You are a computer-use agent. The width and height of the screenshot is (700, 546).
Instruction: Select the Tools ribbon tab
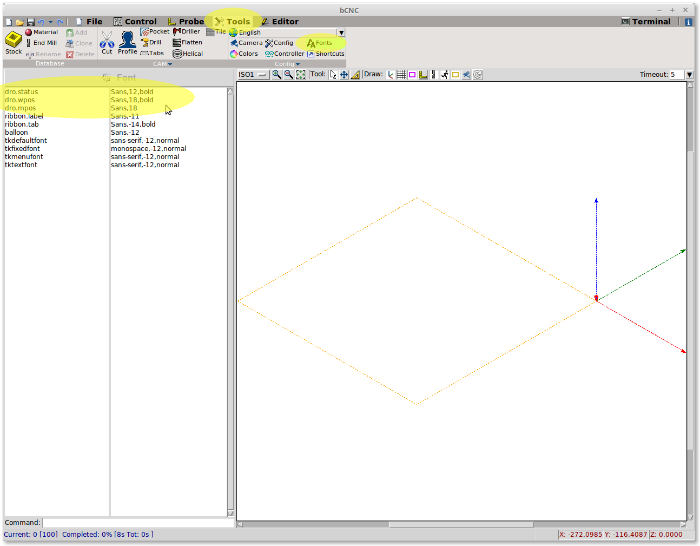(x=232, y=21)
